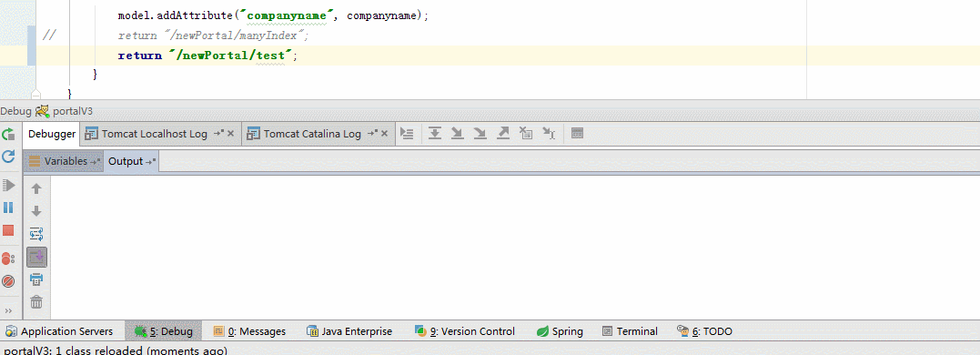Click the pin arrow beside Output
Image resolution: width=980 pixels, height=355 pixels.
coord(151,162)
